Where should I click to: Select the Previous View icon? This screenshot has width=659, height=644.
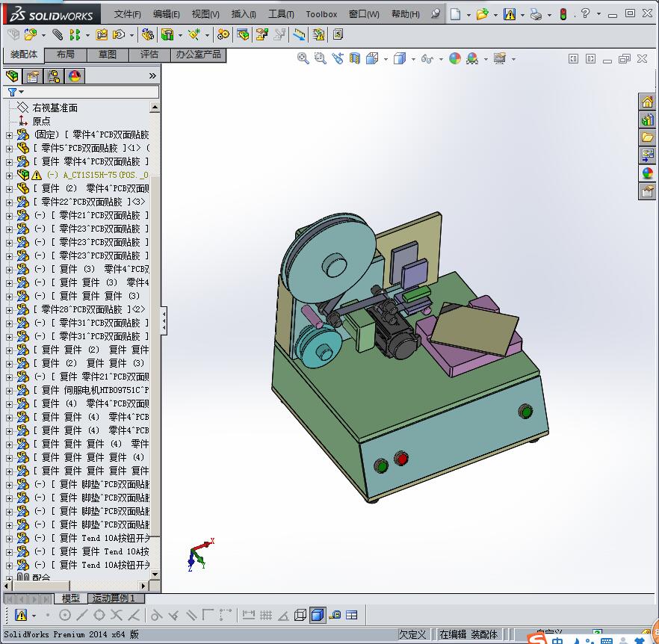pos(338,58)
